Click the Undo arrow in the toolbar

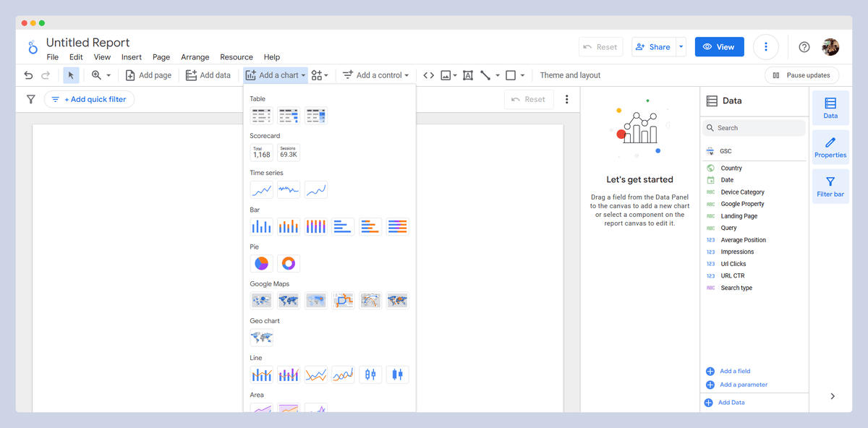click(28, 75)
